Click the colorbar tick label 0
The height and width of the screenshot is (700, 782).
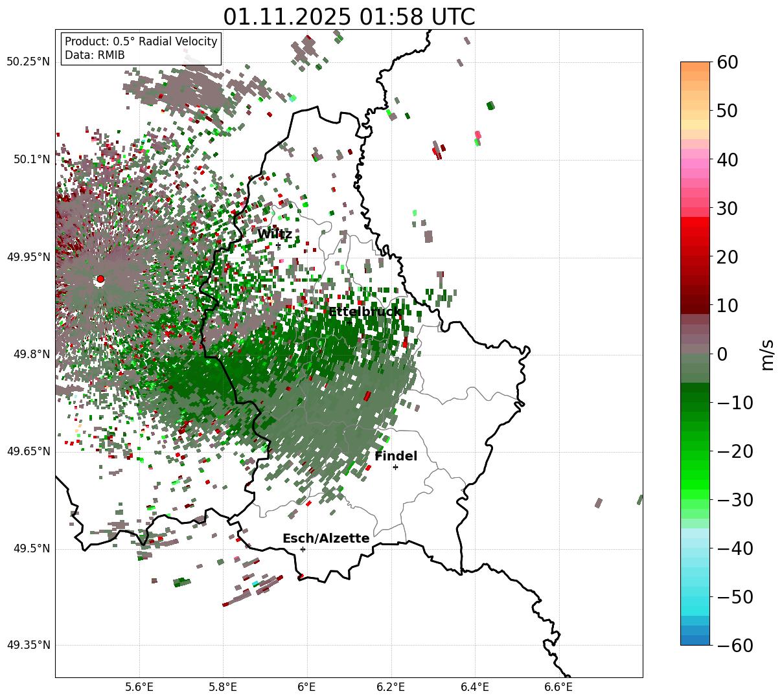[722, 354]
